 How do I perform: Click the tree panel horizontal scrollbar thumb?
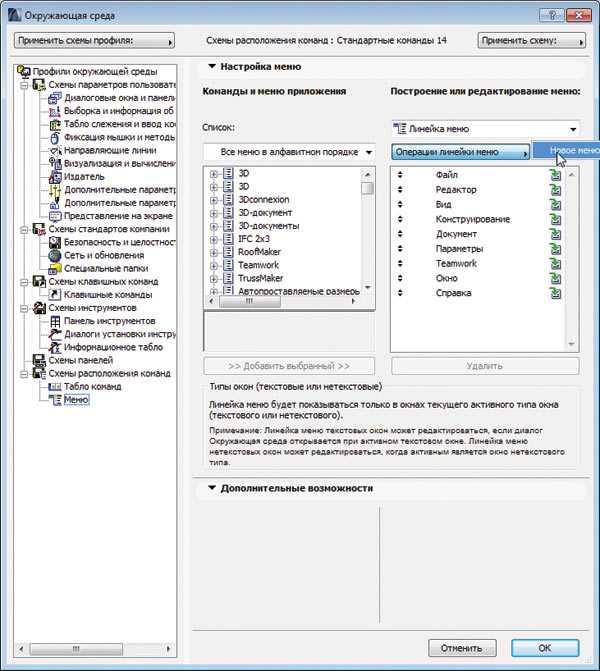(x=76, y=649)
